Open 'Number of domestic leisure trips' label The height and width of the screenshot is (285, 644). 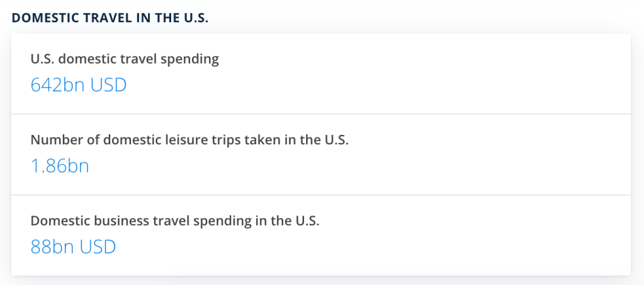click(189, 140)
